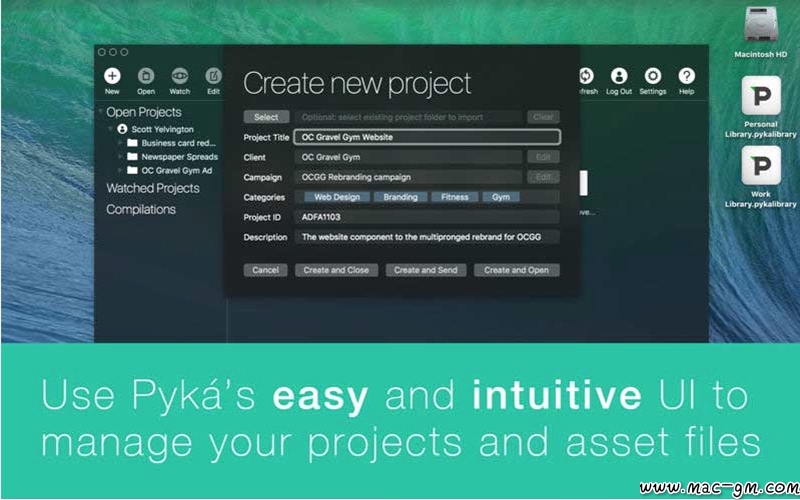The height and width of the screenshot is (500, 800).
Task: Select the Gym category tag
Action: point(501,197)
